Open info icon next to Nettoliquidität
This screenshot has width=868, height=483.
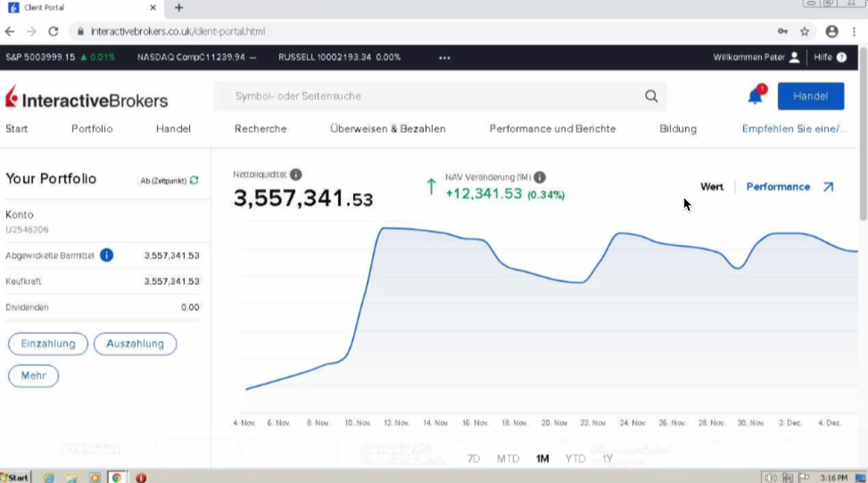pyautogui.click(x=296, y=175)
